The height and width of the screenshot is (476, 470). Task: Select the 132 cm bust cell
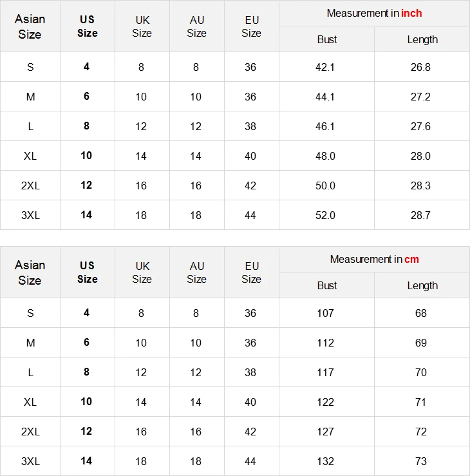(326, 461)
